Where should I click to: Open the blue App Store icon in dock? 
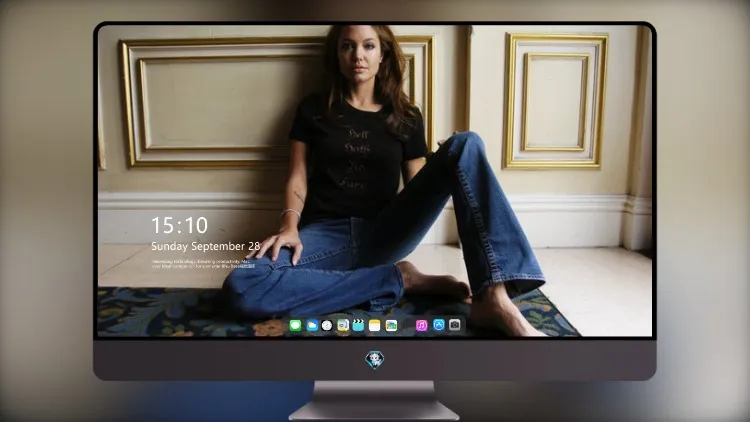(x=439, y=325)
